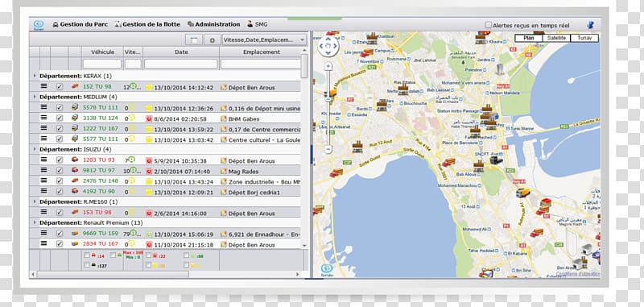Click the grid vertical scrollbar thumb

click(x=304, y=66)
